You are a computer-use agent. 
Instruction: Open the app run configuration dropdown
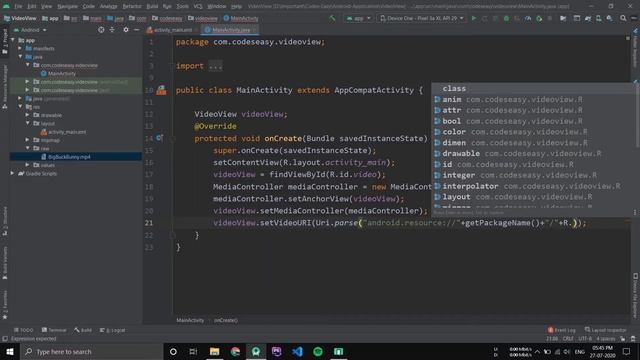pyautogui.click(x=358, y=18)
